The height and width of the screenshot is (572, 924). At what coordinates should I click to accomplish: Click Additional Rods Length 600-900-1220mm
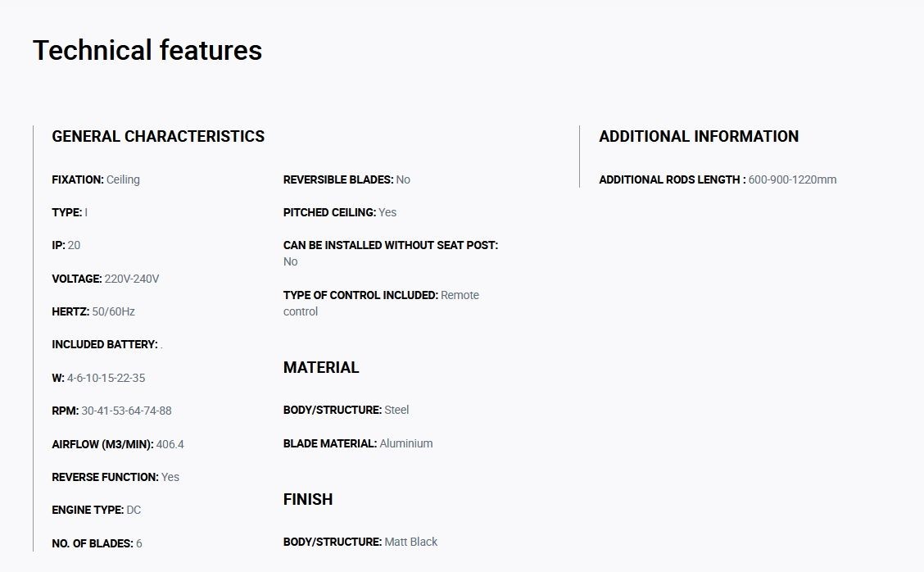(718, 179)
